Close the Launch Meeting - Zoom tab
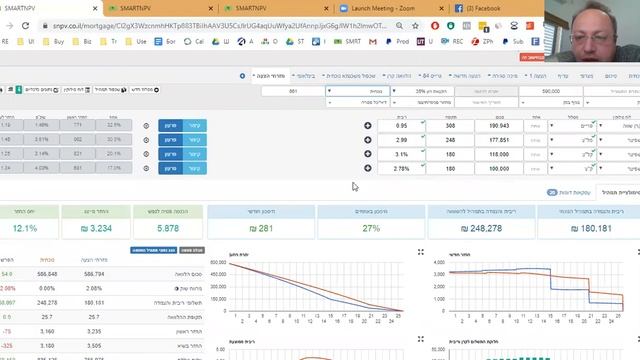The height and width of the screenshot is (360, 640). coord(441,8)
